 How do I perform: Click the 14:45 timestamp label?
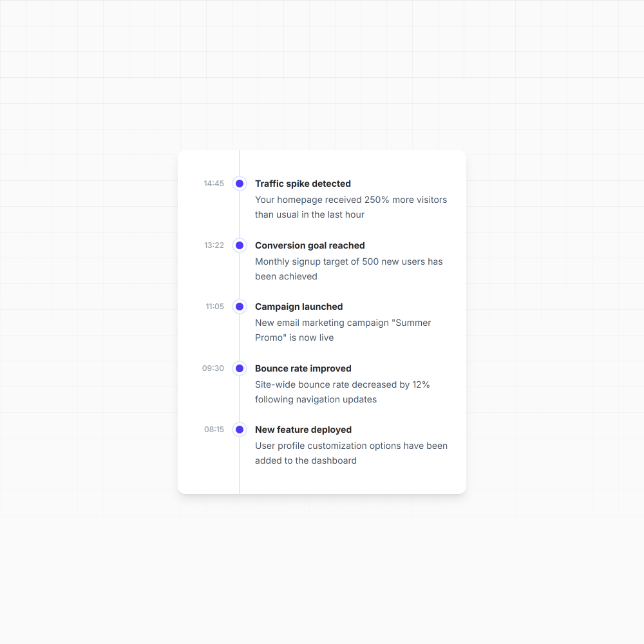point(214,183)
